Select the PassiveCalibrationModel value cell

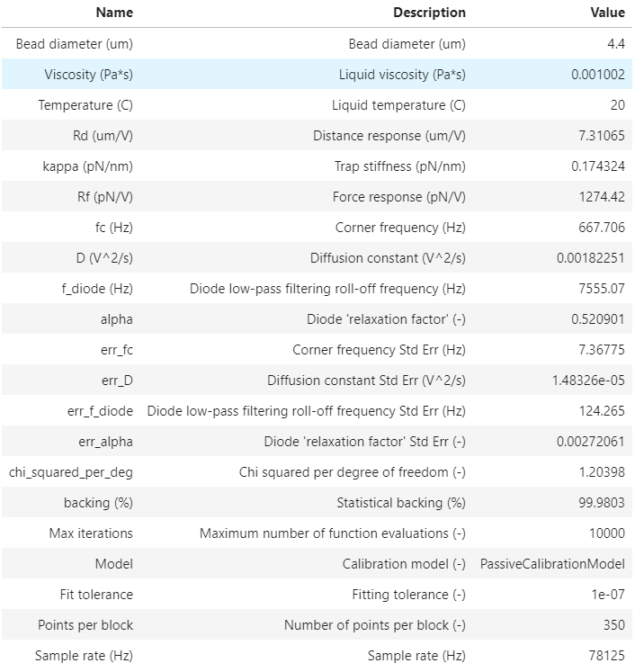coord(552,564)
